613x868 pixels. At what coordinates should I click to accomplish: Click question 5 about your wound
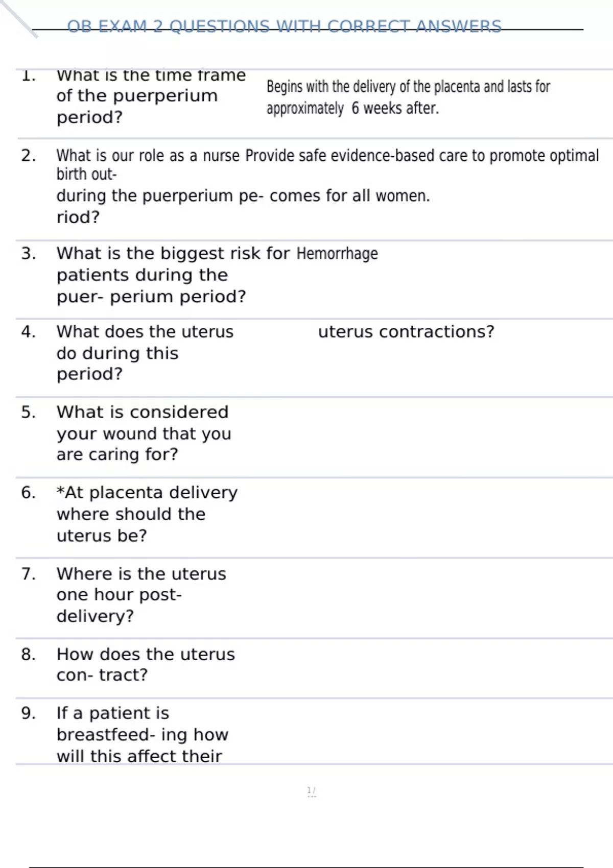click(x=144, y=433)
